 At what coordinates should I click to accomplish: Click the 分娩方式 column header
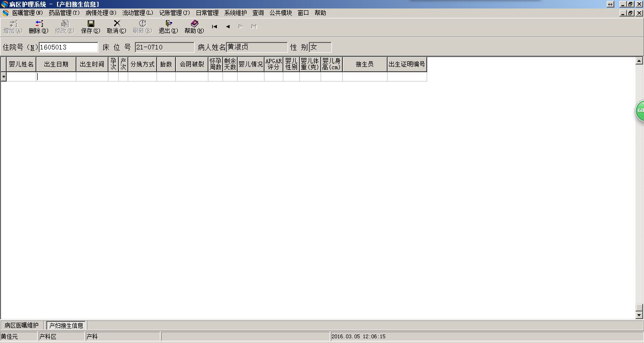tap(142, 65)
